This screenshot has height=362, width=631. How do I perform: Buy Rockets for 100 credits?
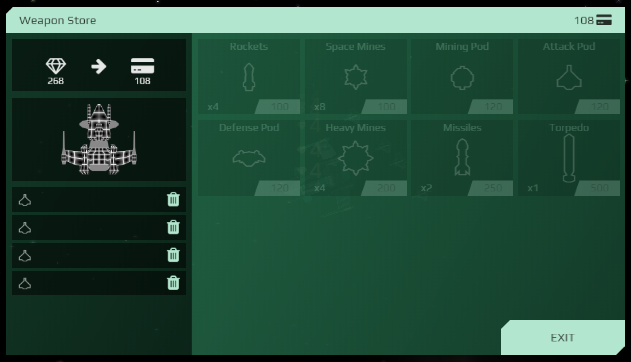[278, 107]
